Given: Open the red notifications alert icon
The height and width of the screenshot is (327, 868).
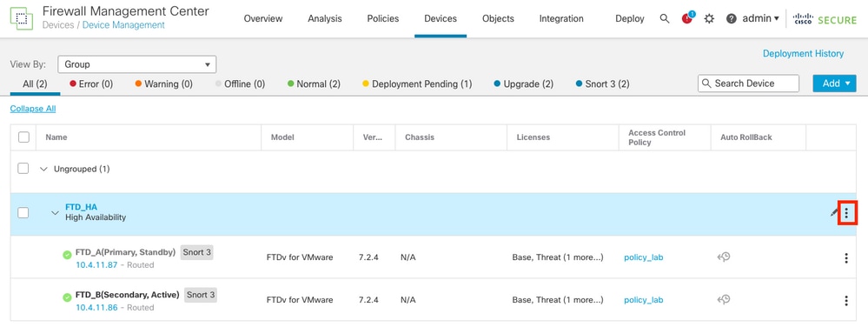Looking at the screenshot, I should tap(687, 18).
